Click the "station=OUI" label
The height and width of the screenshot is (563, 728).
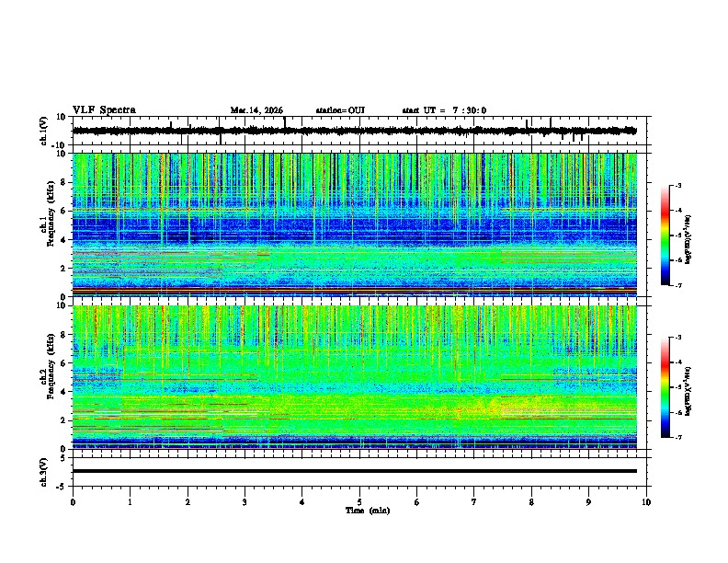coord(340,110)
